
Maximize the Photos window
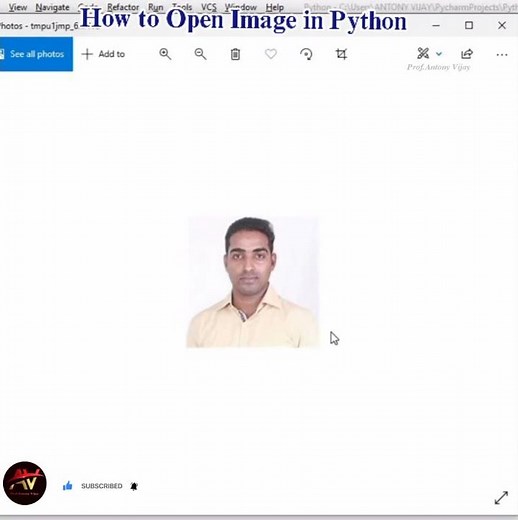tap(469, 25)
